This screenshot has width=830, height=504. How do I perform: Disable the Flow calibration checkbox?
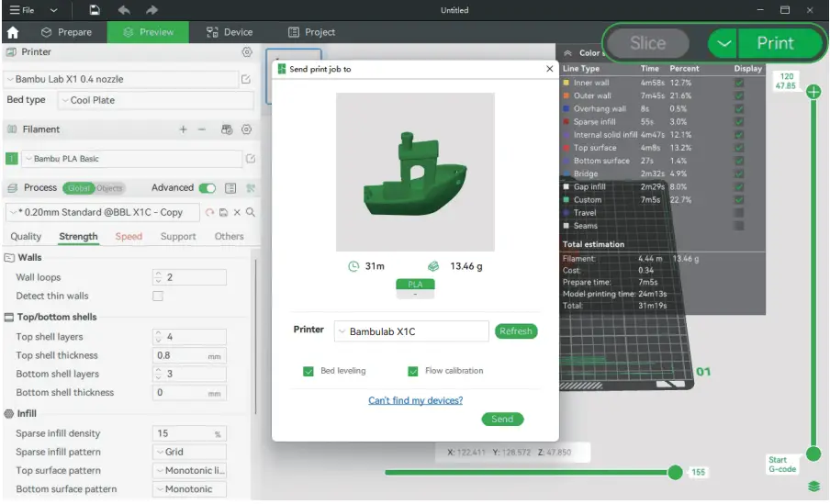point(413,371)
